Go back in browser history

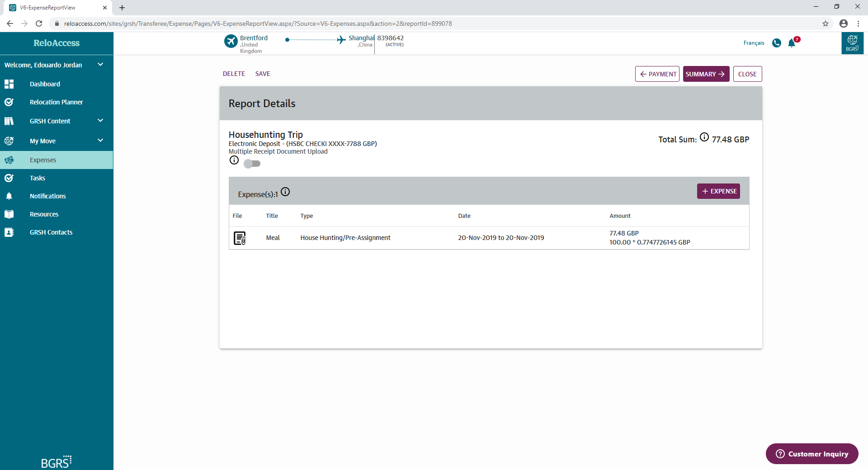(10, 23)
